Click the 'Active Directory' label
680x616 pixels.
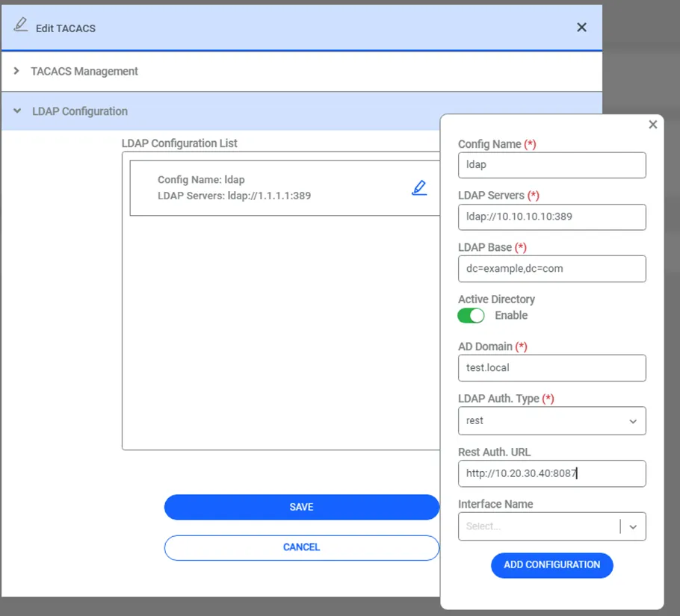tap(496, 299)
